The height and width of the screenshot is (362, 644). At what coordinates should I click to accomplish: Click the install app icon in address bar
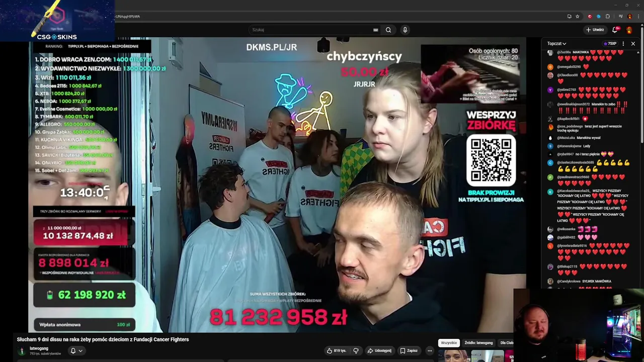click(569, 16)
